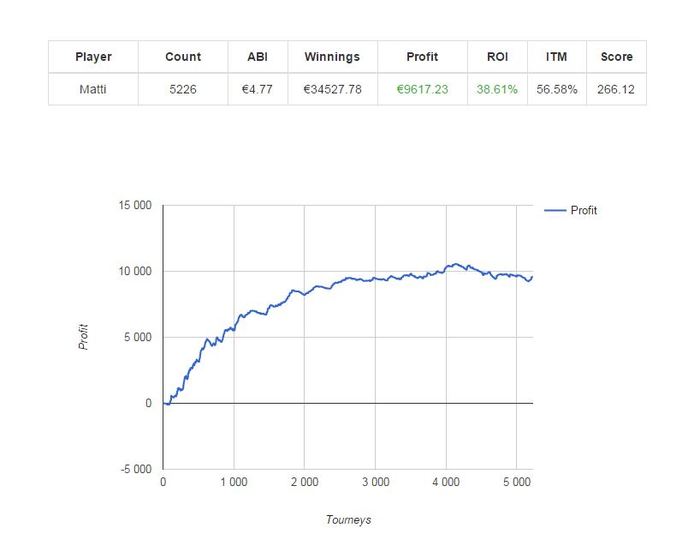700x540 pixels.
Task: Click the blue Profit legend line swatch
Action: pyautogui.click(x=555, y=210)
